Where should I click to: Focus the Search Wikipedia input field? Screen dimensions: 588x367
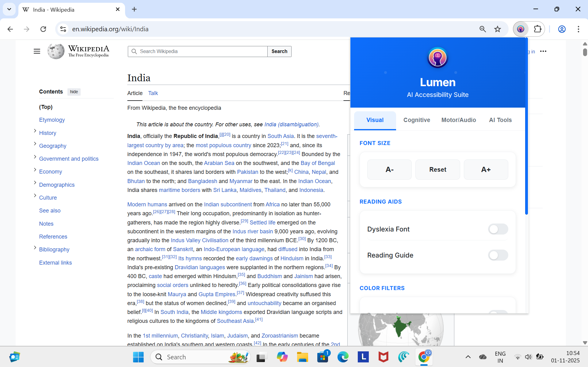(x=198, y=52)
